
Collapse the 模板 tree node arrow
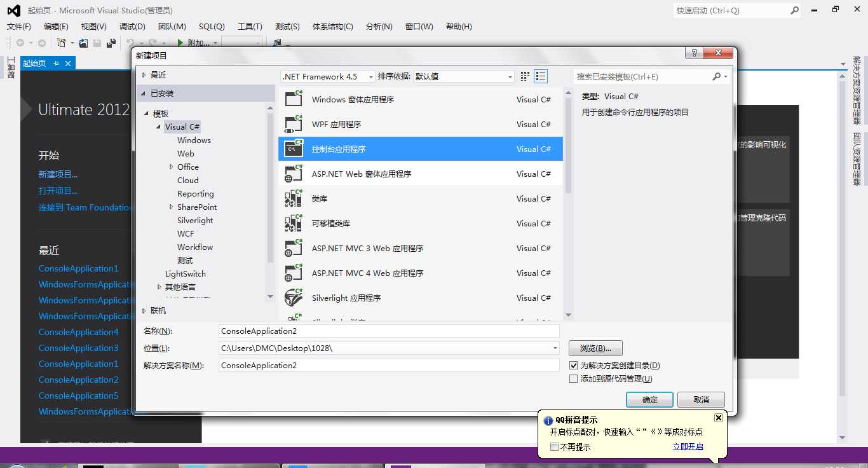coord(147,113)
